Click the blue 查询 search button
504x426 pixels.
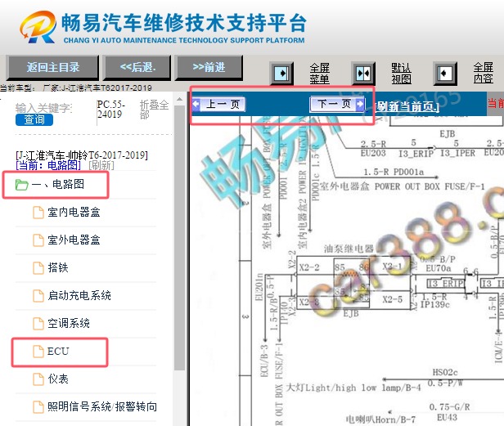pos(34,119)
